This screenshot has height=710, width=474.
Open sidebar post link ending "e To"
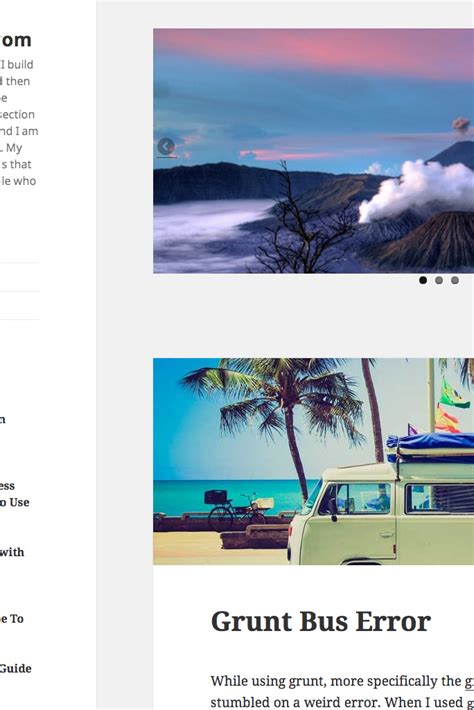point(12,619)
